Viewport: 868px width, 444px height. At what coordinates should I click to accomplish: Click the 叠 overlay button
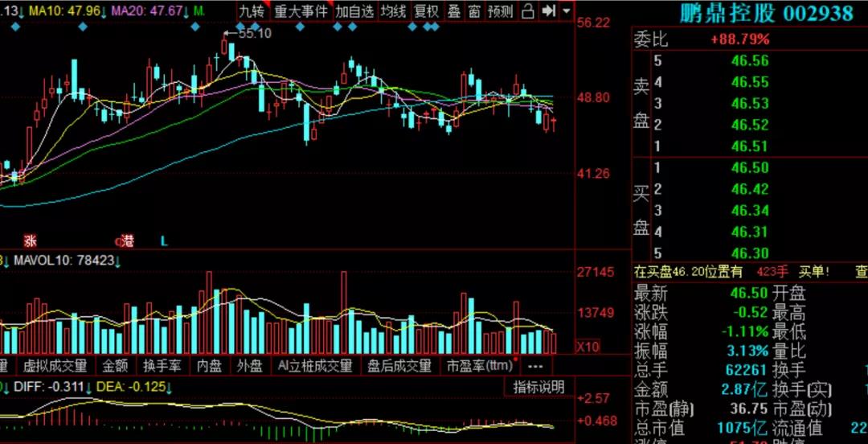pyautogui.click(x=454, y=10)
